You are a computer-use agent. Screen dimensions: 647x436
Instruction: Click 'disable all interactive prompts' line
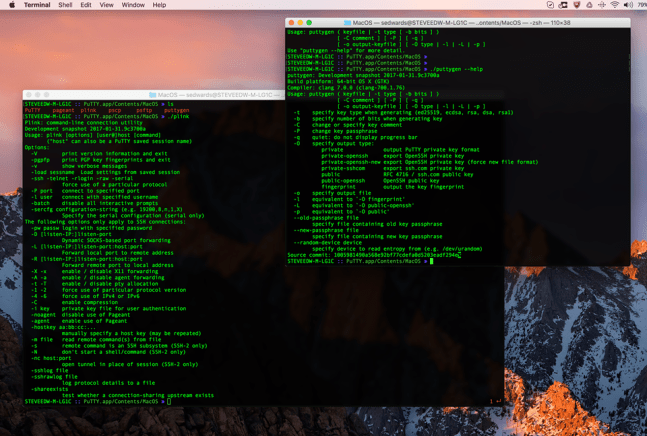pos(110,203)
